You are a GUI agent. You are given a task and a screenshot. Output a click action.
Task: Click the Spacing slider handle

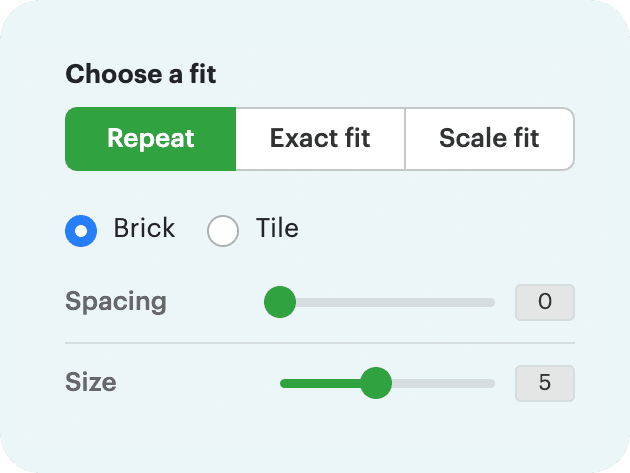280,302
